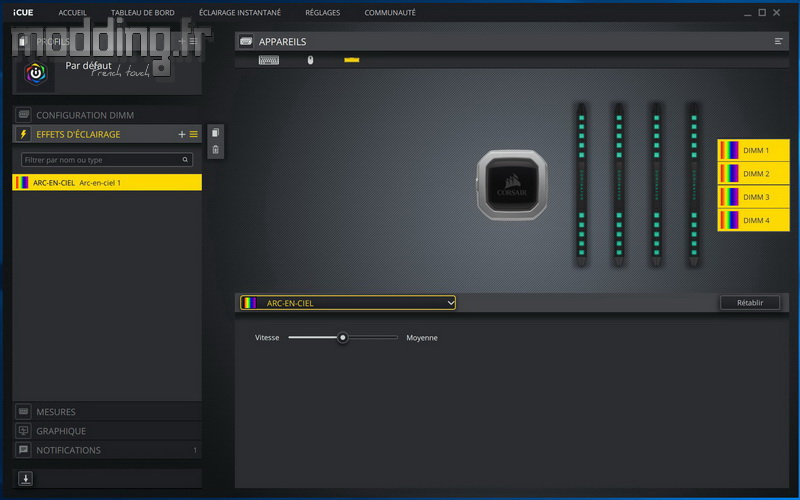Image resolution: width=800 pixels, height=500 pixels.
Task: Click the search magnifier icon
Action: click(185, 160)
